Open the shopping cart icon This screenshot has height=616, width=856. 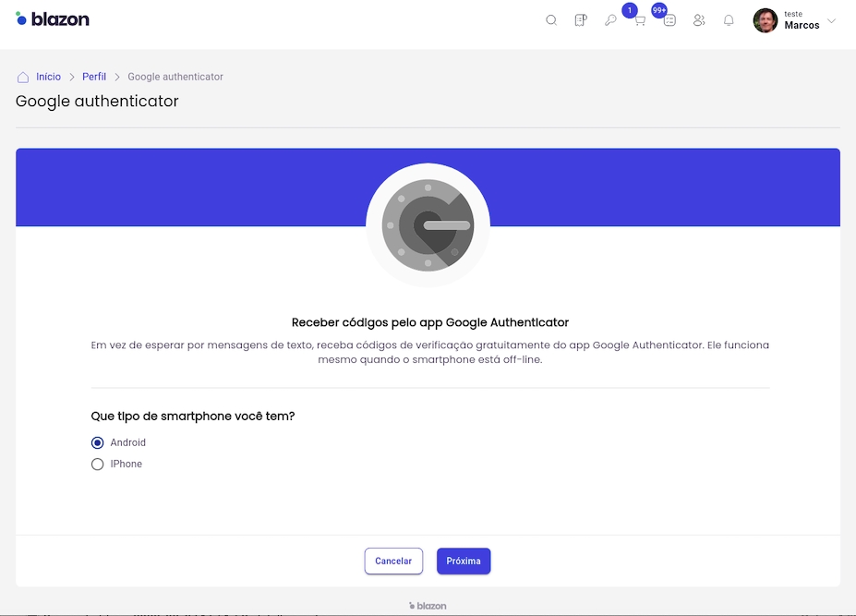(639, 20)
